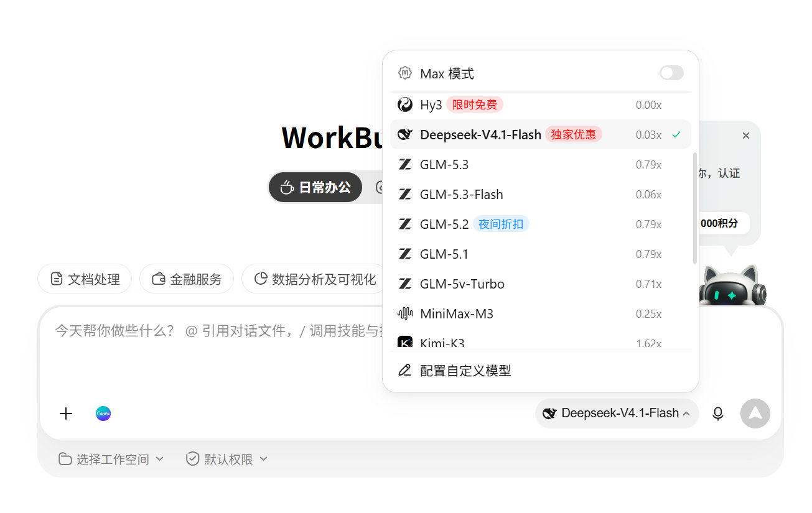Click the model list scrollbar
Screen dimensions: 812x513
tap(694, 208)
